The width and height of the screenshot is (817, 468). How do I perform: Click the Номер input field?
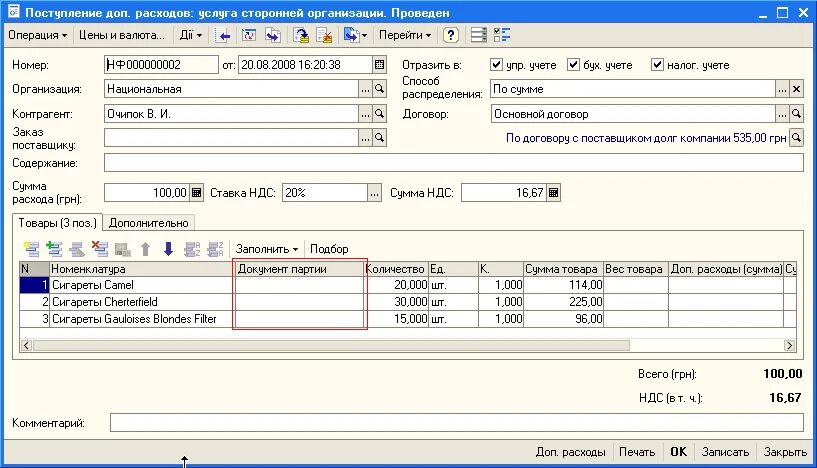[161, 65]
